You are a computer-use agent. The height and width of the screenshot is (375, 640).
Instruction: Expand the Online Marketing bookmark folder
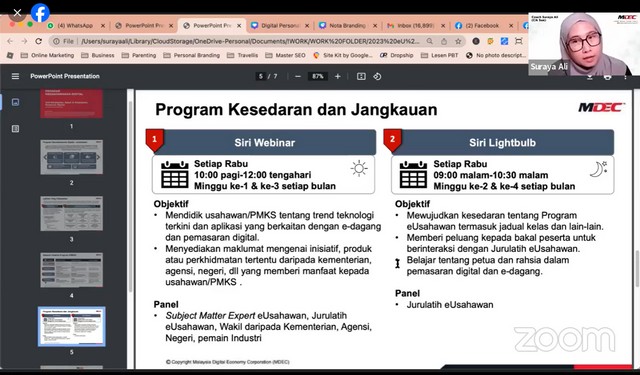(x=47, y=55)
